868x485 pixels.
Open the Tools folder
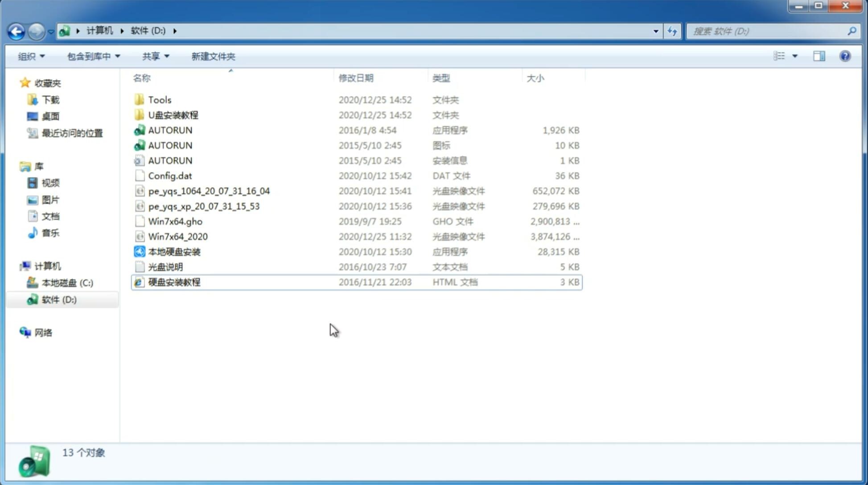[160, 99]
